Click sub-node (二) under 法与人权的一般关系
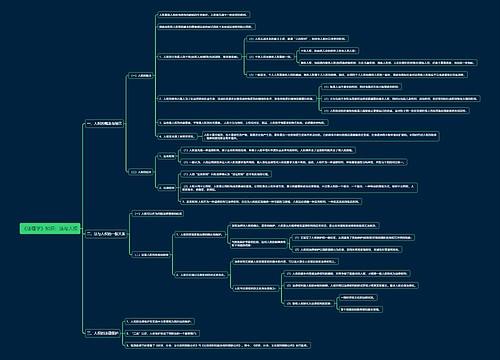The width and height of the screenshot is (500, 360). tap(152, 255)
